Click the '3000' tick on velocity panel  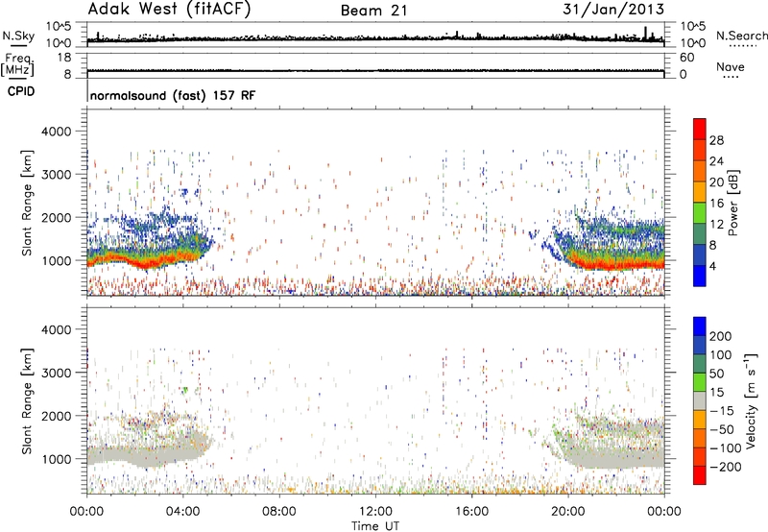click(x=56, y=373)
